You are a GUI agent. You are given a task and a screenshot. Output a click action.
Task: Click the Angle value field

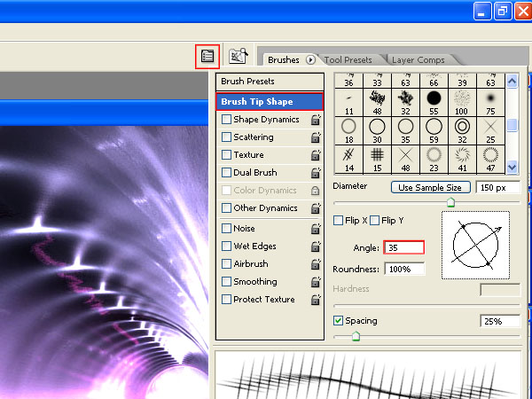[x=403, y=247]
